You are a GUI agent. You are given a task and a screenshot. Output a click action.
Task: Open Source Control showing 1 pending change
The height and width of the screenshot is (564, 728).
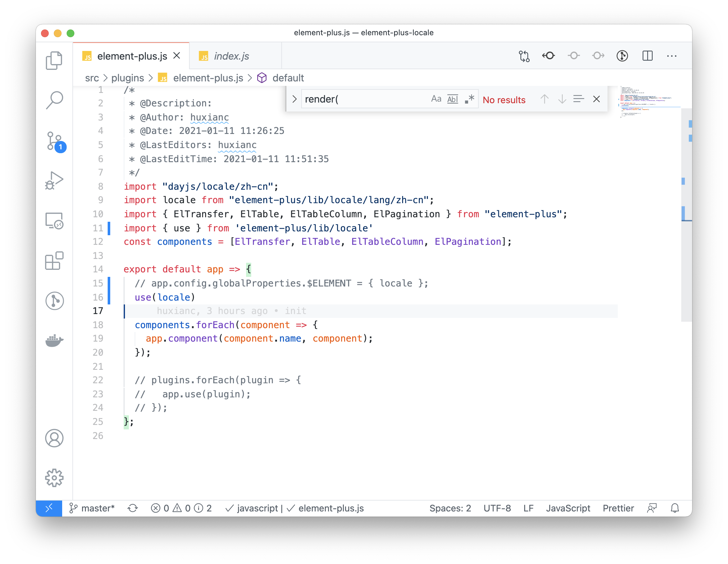54,140
